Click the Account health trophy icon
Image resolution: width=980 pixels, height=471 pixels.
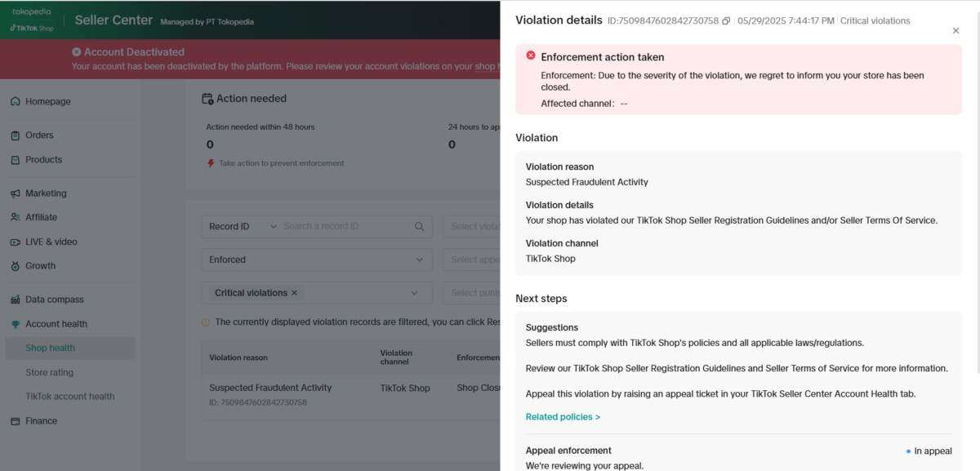pos(16,324)
